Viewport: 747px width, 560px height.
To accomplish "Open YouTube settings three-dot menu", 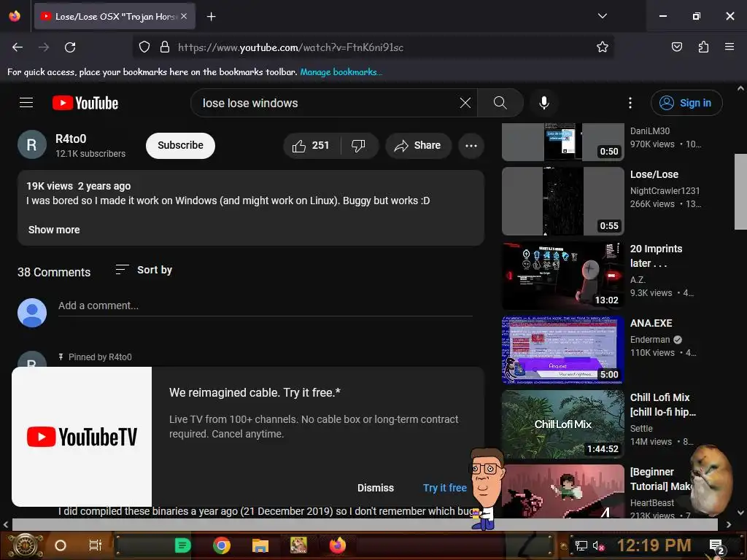I will click(x=630, y=103).
